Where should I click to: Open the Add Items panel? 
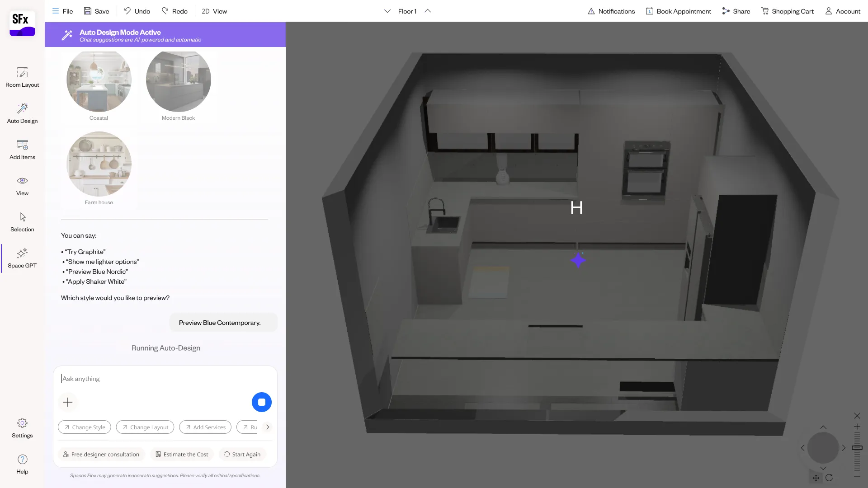point(22,150)
